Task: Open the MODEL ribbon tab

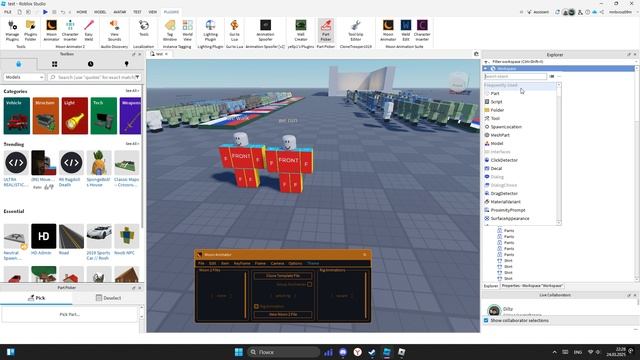Action: (x=100, y=12)
